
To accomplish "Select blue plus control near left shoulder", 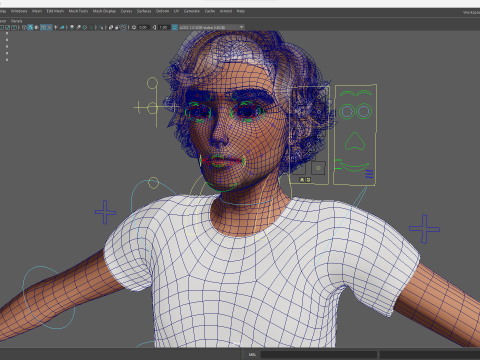I will pos(105,212).
